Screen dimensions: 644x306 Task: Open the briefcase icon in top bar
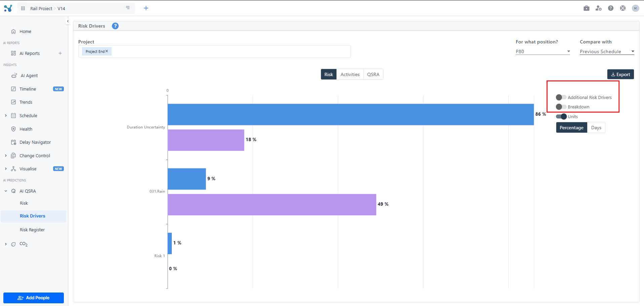[587, 8]
